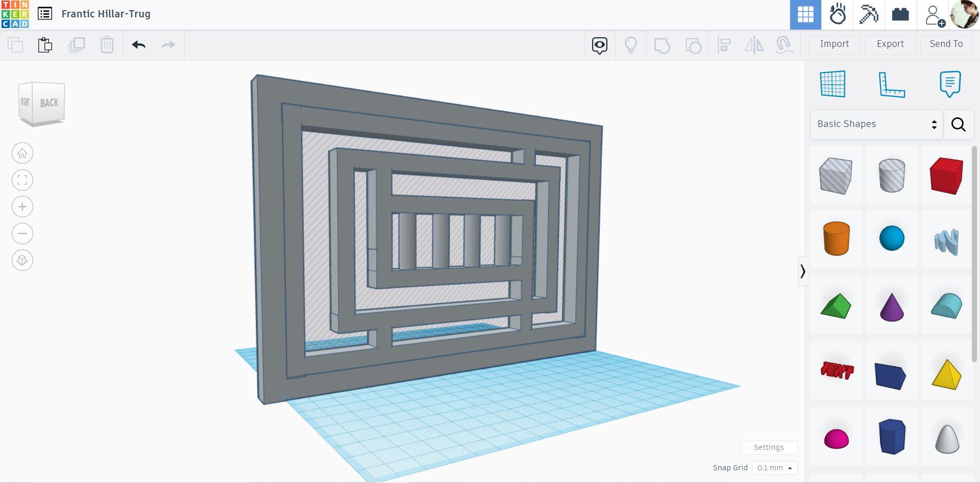Undo the last action
Image resolution: width=980 pixels, height=483 pixels.
point(138,45)
